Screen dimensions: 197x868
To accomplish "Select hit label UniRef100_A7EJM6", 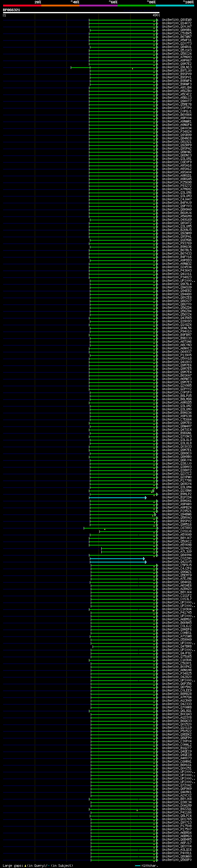I will [177, 579].
